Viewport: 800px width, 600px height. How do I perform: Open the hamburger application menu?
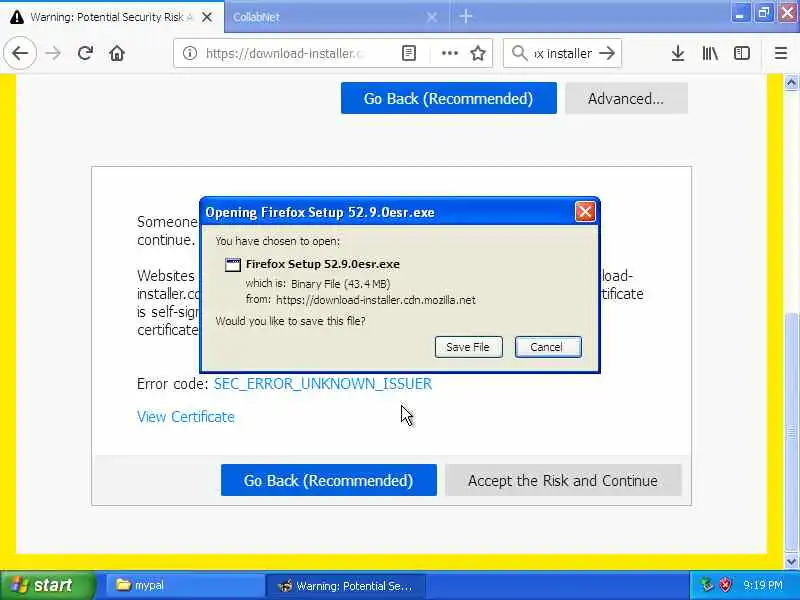781,53
